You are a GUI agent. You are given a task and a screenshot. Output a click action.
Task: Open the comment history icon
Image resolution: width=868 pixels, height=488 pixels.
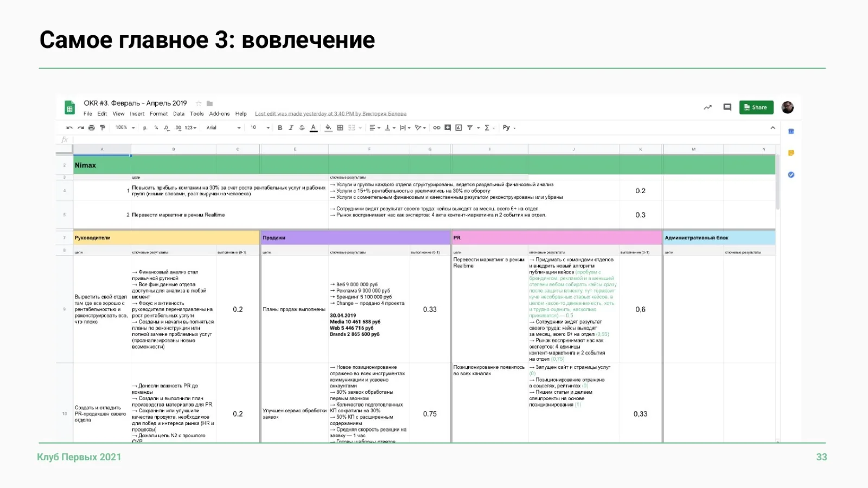click(727, 107)
